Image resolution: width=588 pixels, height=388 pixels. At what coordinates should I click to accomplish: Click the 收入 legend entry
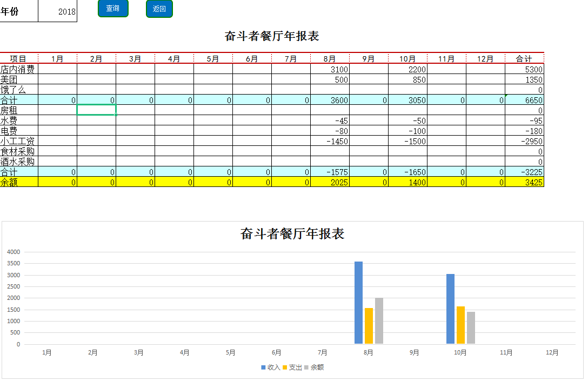point(271,367)
